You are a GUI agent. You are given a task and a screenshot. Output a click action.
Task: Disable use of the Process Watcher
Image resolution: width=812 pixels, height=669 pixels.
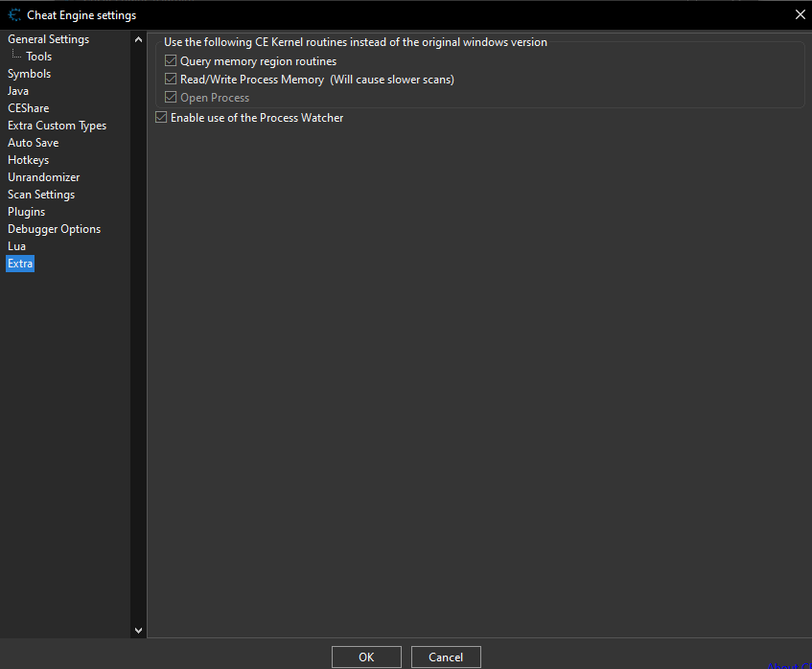(x=161, y=118)
